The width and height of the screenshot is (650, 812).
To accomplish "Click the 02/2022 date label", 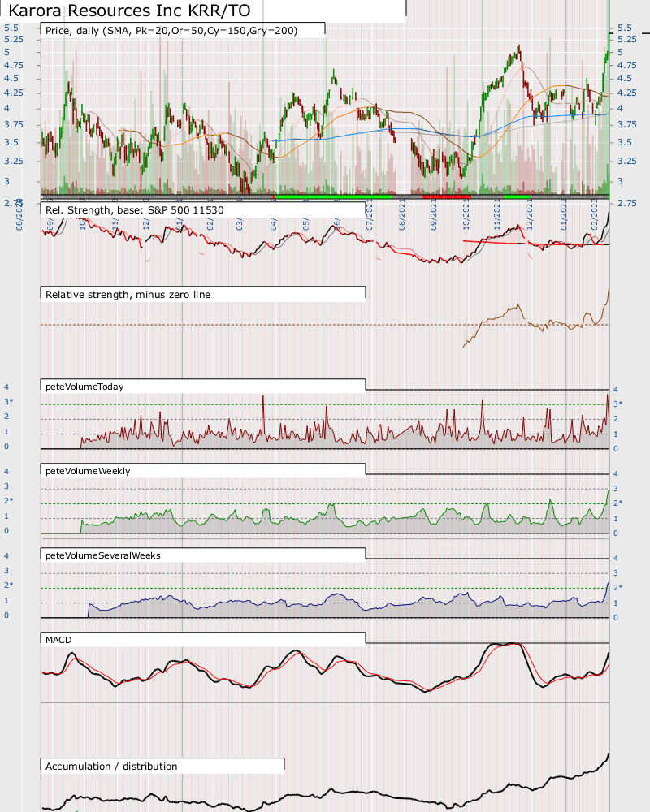I will 595,216.
